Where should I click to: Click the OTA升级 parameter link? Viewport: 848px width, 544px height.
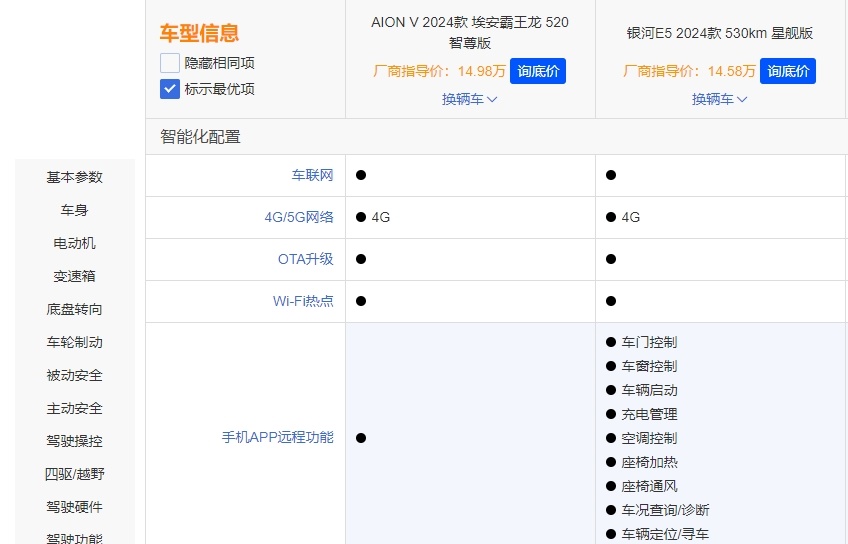pyautogui.click(x=305, y=259)
